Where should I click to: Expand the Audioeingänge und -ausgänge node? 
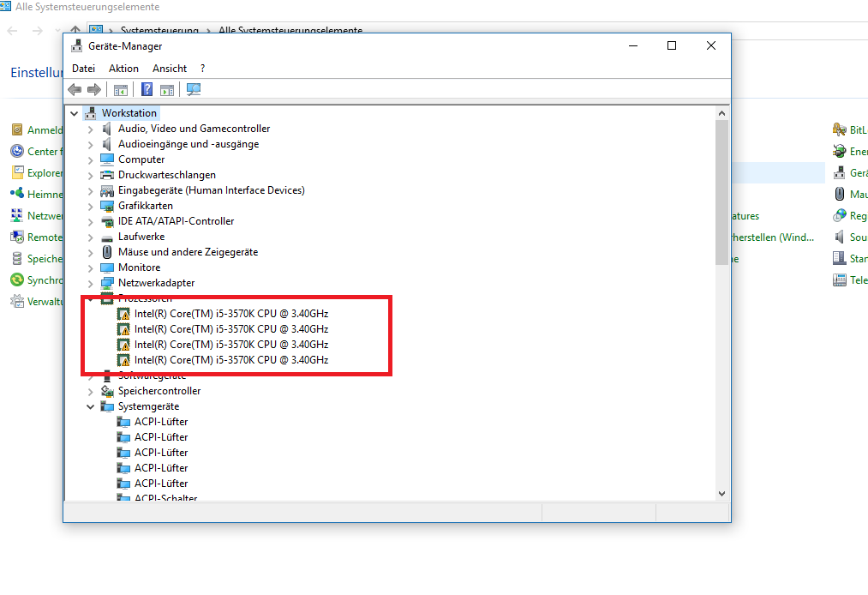90,145
